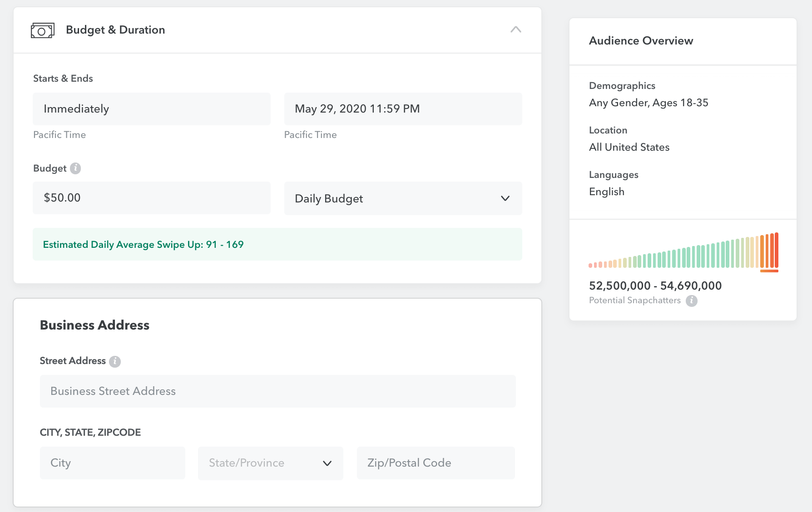Viewport: 812px width, 512px height.
Task: Click the audience size gauge bar chart
Action: pos(683,252)
